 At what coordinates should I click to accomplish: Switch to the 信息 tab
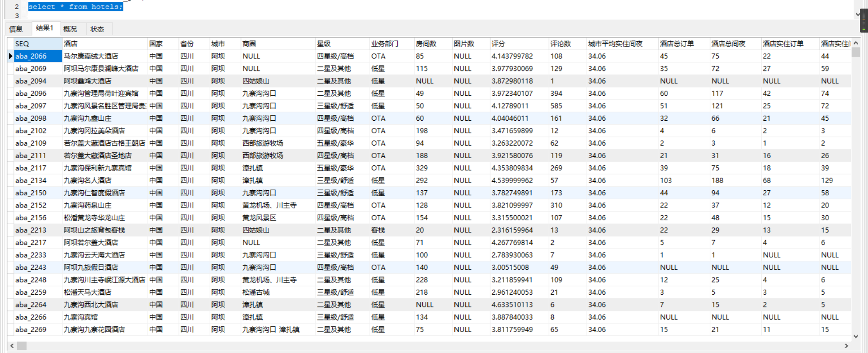(16, 29)
